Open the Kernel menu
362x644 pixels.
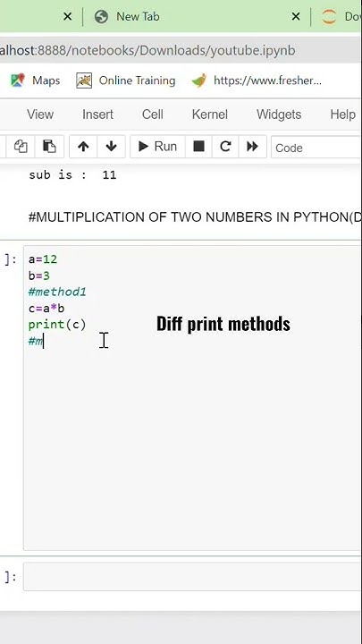click(210, 114)
